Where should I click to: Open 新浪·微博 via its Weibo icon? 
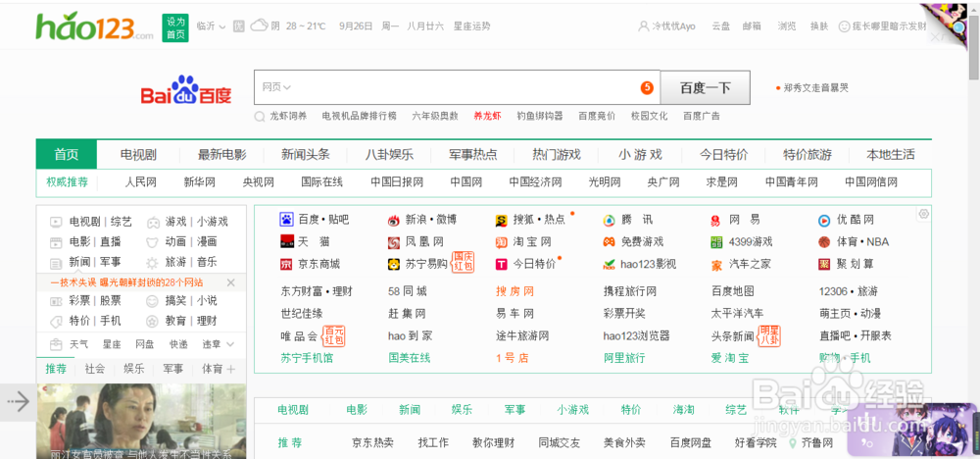point(394,220)
